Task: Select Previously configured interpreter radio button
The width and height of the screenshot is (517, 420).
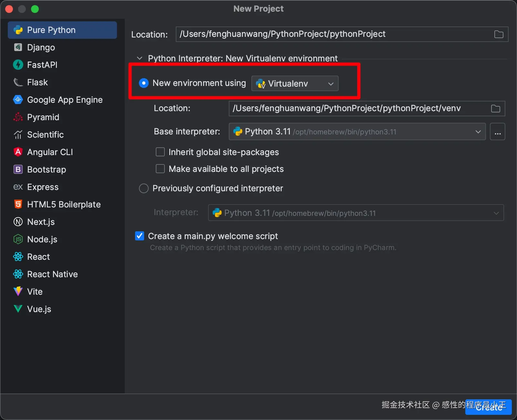Action: [x=143, y=188]
